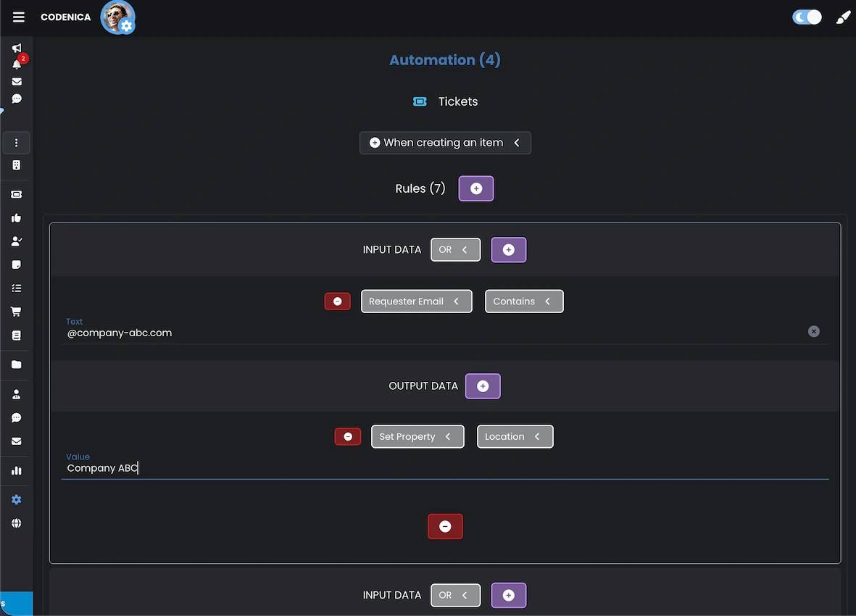Add a new rule with the purple plus button

click(475, 188)
